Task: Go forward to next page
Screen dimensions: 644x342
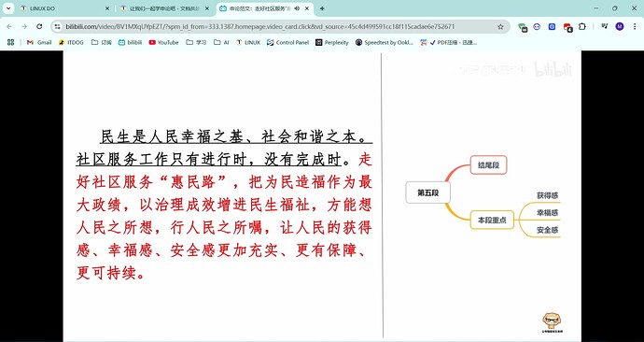Action: point(24,27)
